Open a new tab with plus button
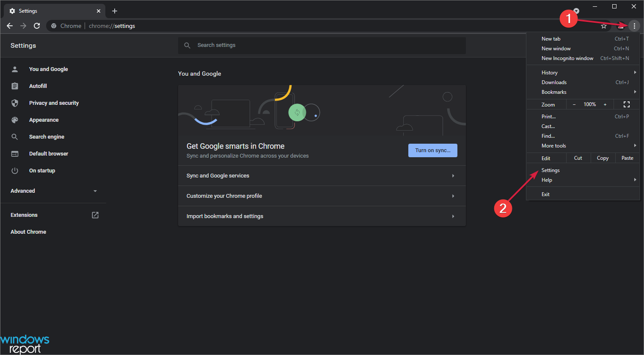The height and width of the screenshot is (355, 644). click(115, 11)
